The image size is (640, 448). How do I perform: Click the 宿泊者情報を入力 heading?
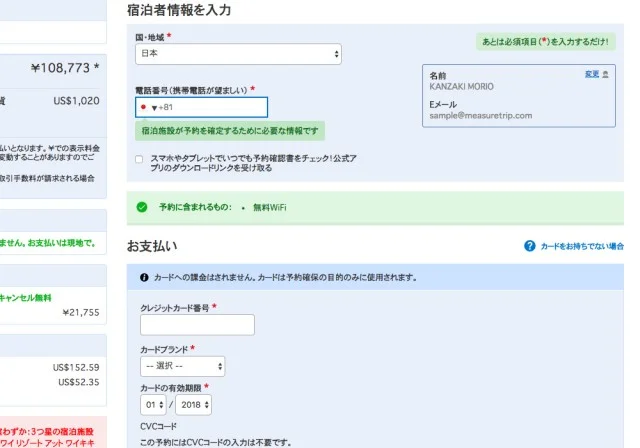(179, 10)
